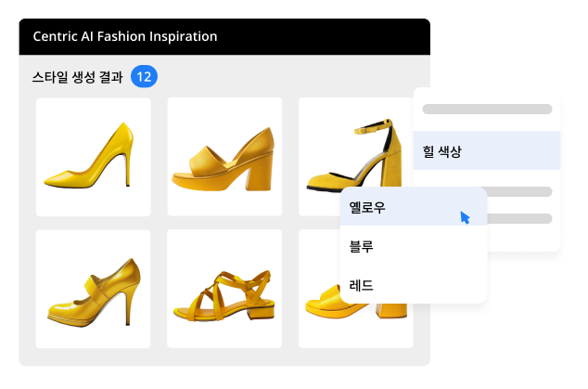Click the Centric AI Fashion Inspiration title
This screenshot has width=588, height=389.
[125, 37]
